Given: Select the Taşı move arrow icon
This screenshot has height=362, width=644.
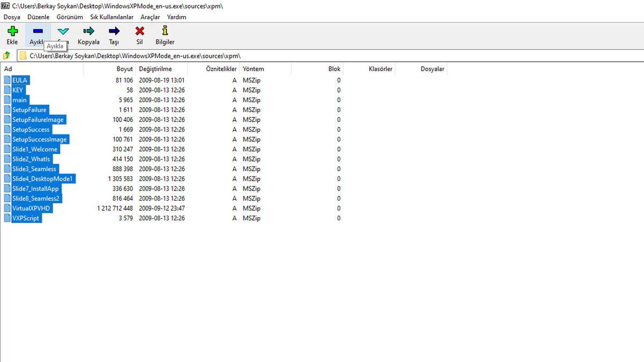Looking at the screenshot, I should [x=114, y=32].
